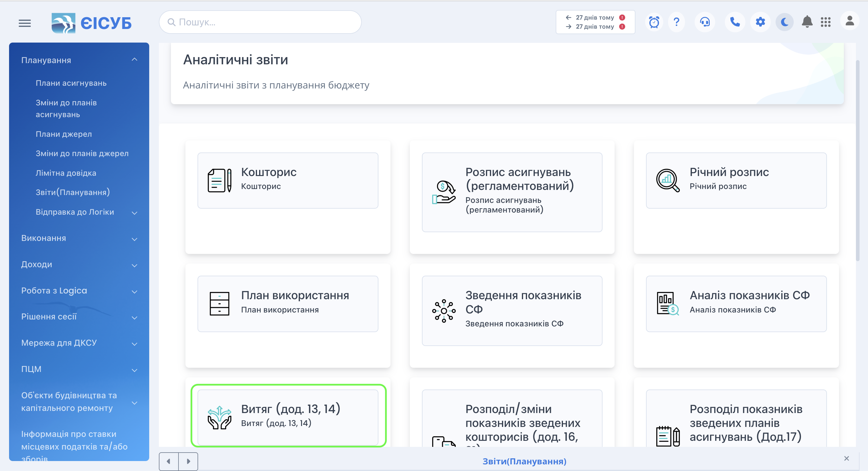Click the Розподіл показників notepad icon
Viewport: 868px width, 471px height.
tap(668, 436)
